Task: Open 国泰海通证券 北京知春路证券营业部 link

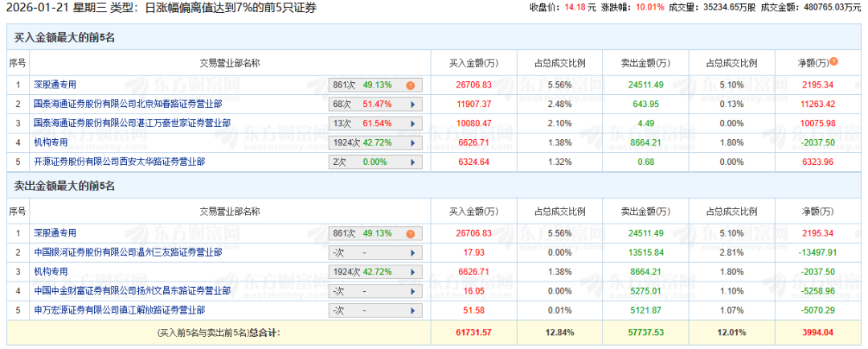Action: point(128,104)
